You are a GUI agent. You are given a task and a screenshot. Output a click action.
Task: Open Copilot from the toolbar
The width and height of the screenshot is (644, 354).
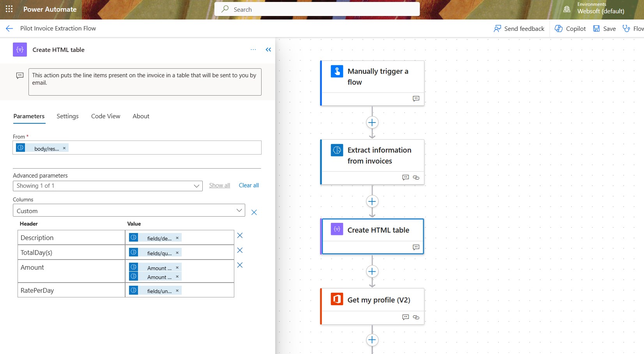570,28
